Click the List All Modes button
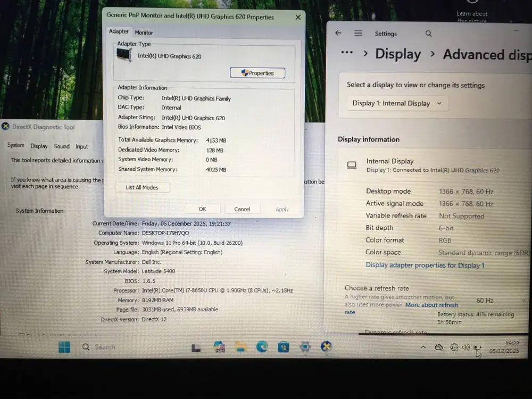The image size is (532, 399). [142, 187]
